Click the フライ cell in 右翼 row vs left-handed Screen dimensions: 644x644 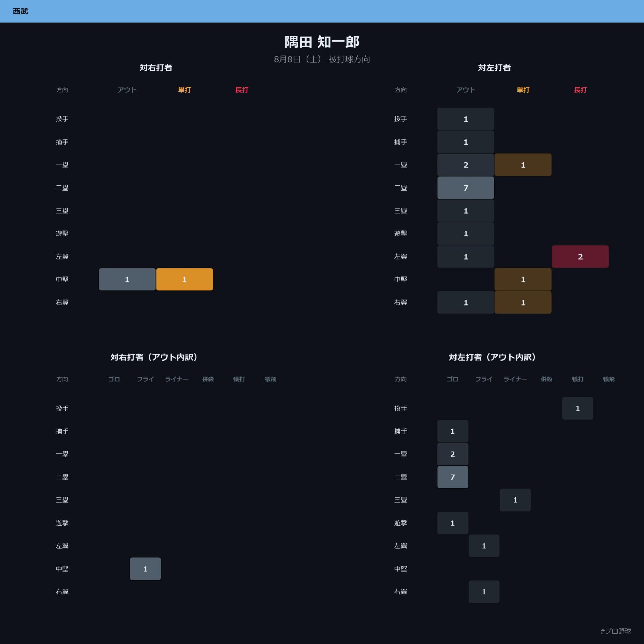click(484, 592)
